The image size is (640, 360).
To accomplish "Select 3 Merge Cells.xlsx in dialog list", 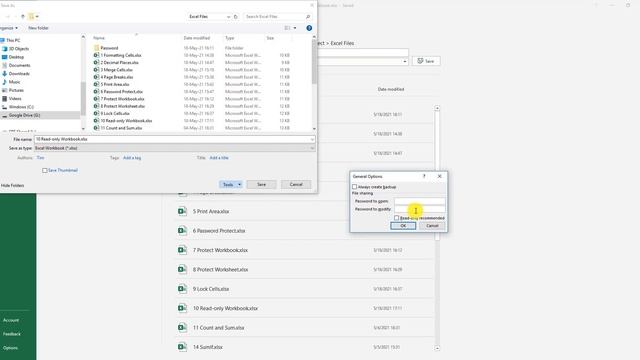I will click(117, 70).
